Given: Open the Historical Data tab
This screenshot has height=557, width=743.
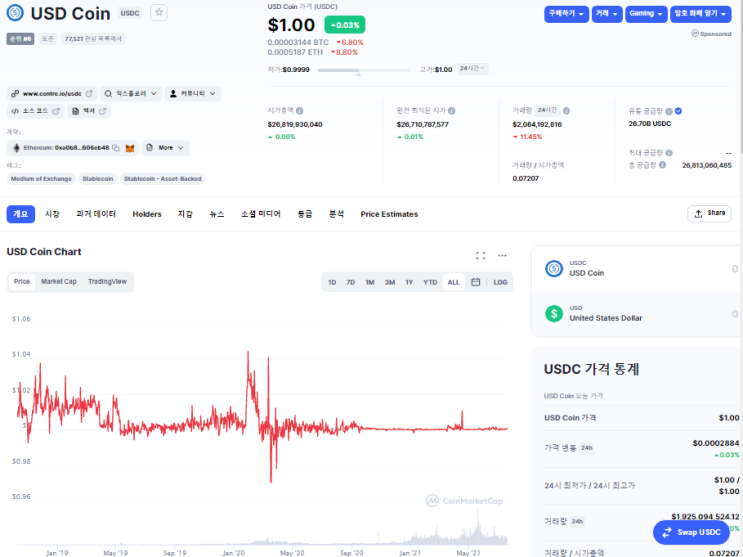Looking at the screenshot, I should pos(96,214).
